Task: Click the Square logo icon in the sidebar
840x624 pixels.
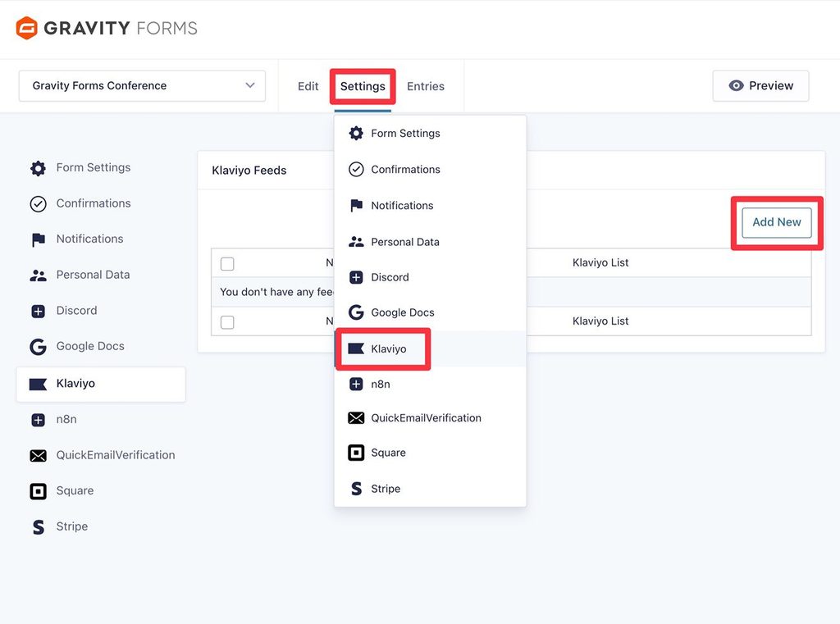Action: click(38, 491)
